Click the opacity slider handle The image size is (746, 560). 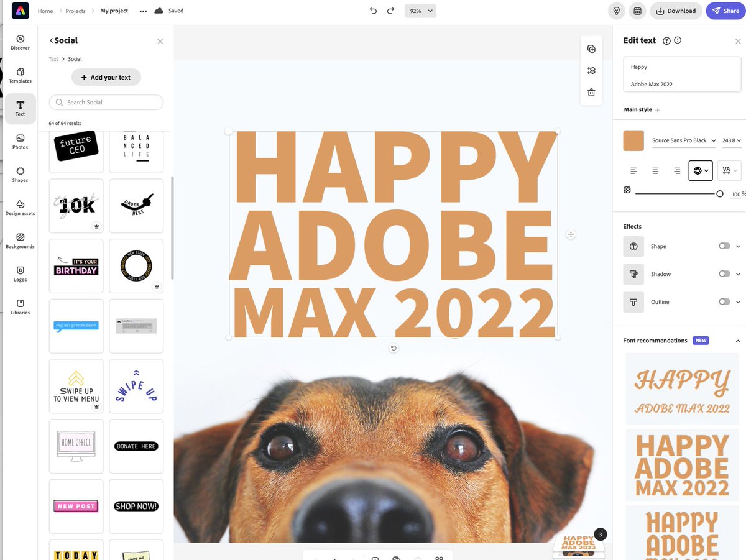(720, 194)
